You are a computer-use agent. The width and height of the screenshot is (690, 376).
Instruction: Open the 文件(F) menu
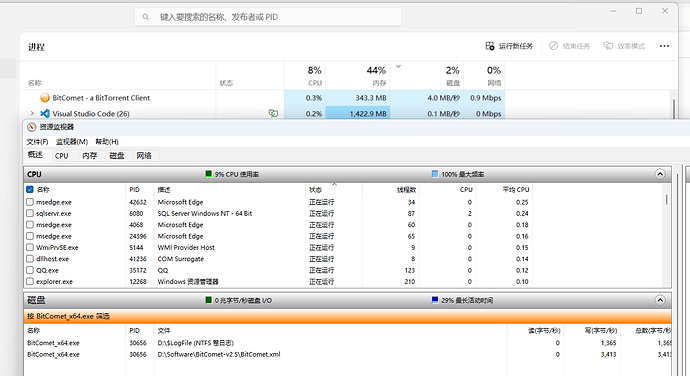click(x=37, y=142)
